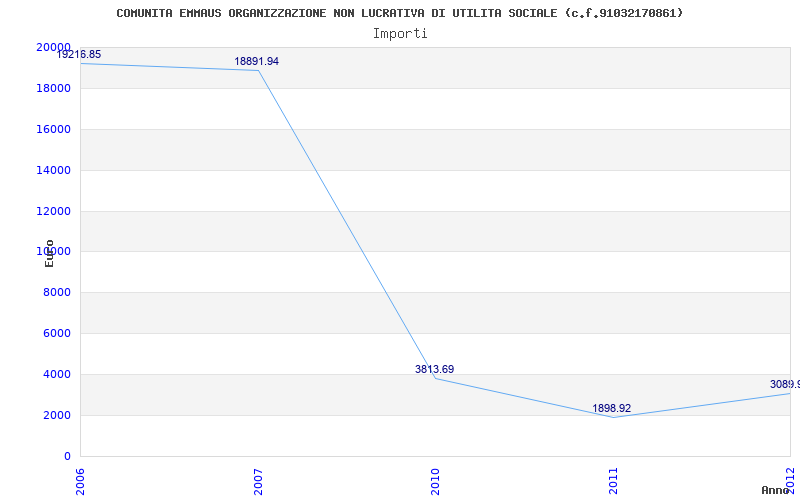The height and width of the screenshot is (500, 800).
Task: Click the y-axis value 12000
Action: tap(53, 211)
